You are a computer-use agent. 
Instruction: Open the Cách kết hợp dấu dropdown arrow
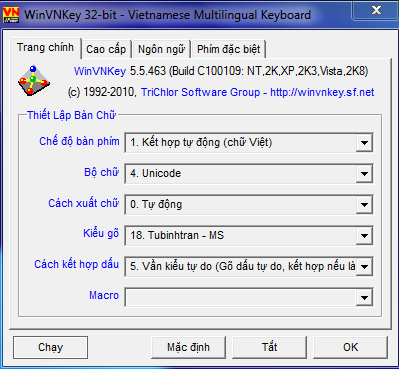(364, 266)
